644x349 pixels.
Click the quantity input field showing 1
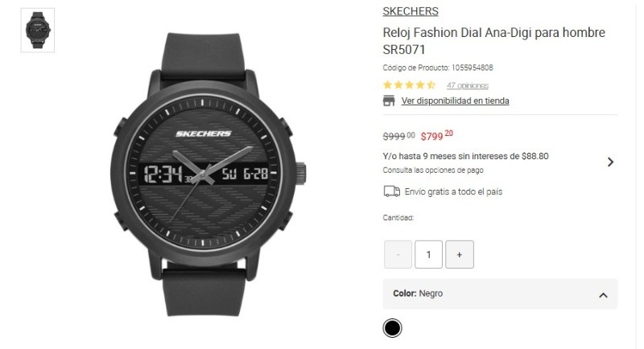pyautogui.click(x=428, y=255)
